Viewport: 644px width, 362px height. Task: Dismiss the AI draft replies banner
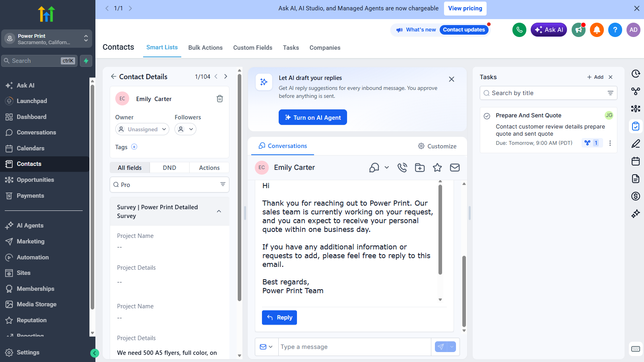click(452, 79)
